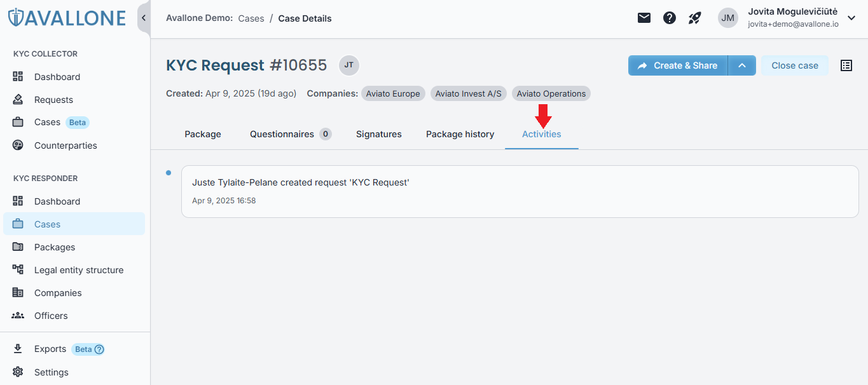Click the Beta badge next to Cases
Image resolution: width=868 pixels, height=385 pixels.
(78, 122)
